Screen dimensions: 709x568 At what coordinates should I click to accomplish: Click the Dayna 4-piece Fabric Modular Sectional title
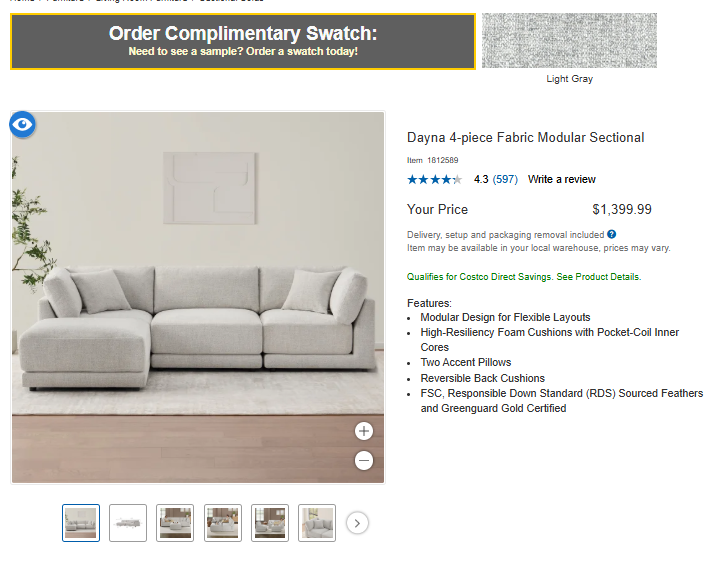[525, 138]
